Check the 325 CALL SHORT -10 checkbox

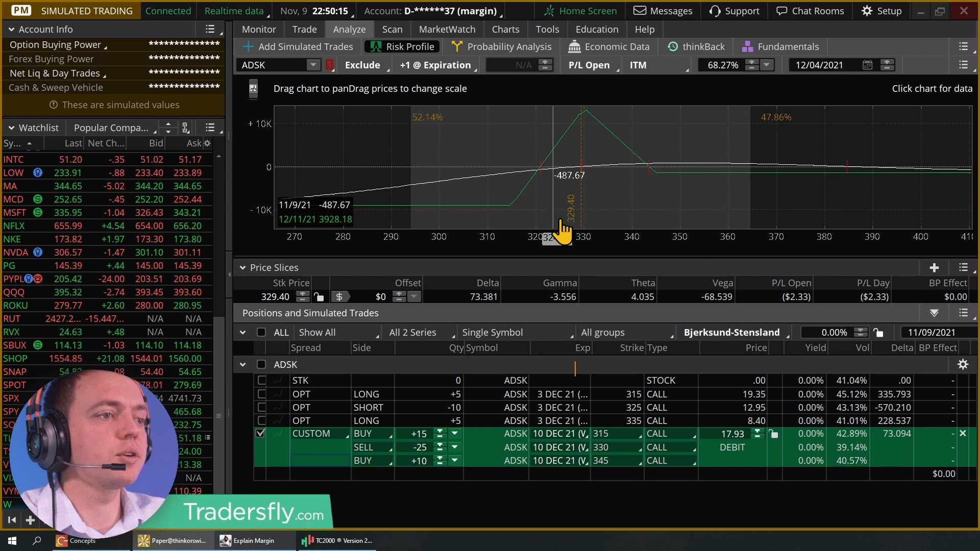pyautogui.click(x=261, y=407)
